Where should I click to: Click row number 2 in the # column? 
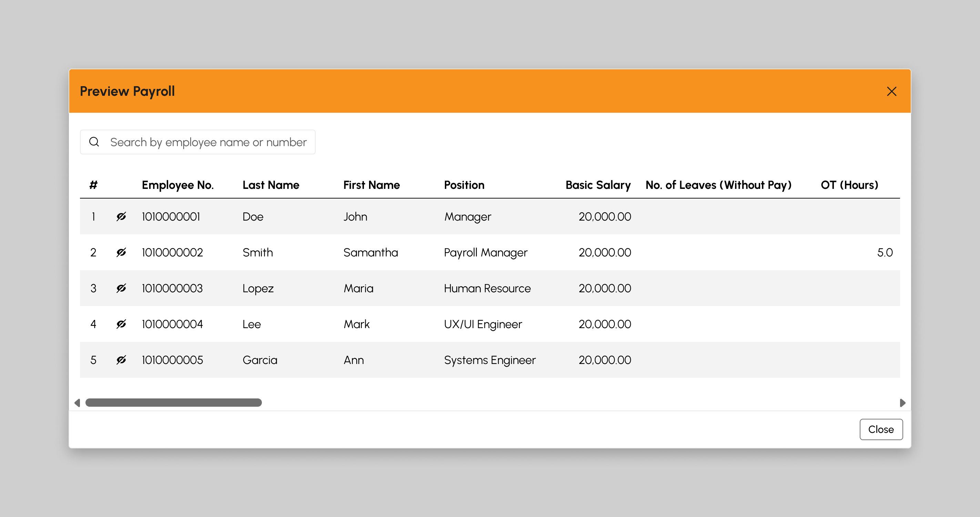coord(93,252)
